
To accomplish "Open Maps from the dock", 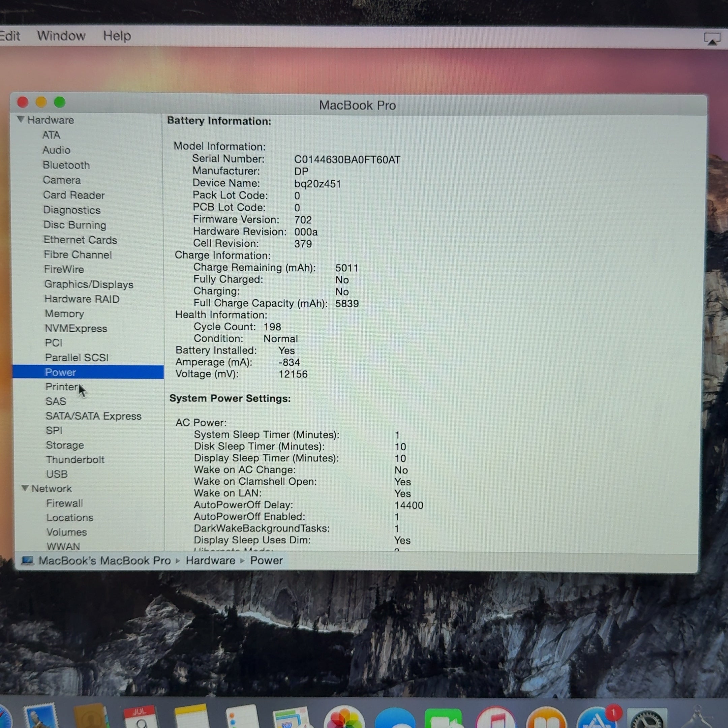I will click(292, 718).
